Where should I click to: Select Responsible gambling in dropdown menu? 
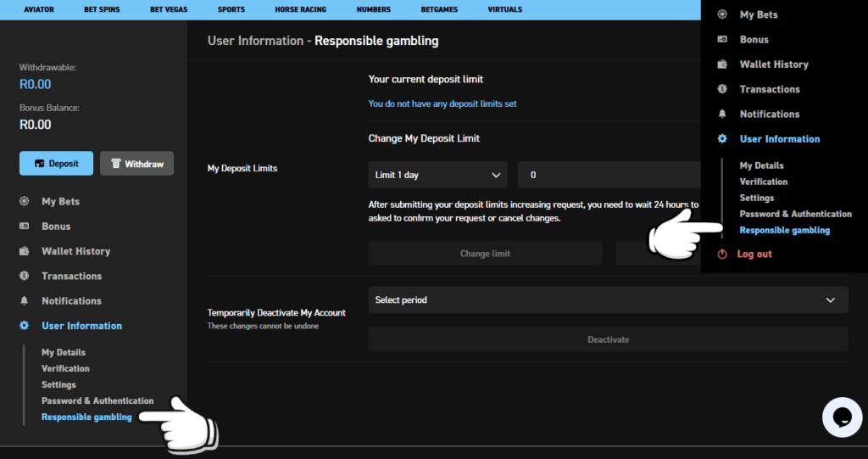click(x=785, y=230)
